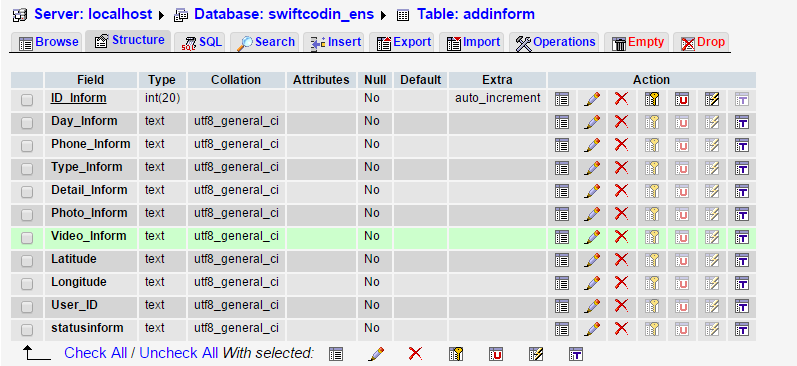The width and height of the screenshot is (797, 366).
Task: Check the Type_Inform row checkbox
Action: coord(27,169)
